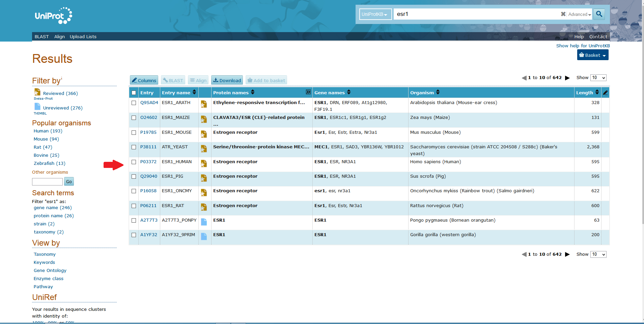Open the top Show results-per-page dropdown

click(598, 78)
